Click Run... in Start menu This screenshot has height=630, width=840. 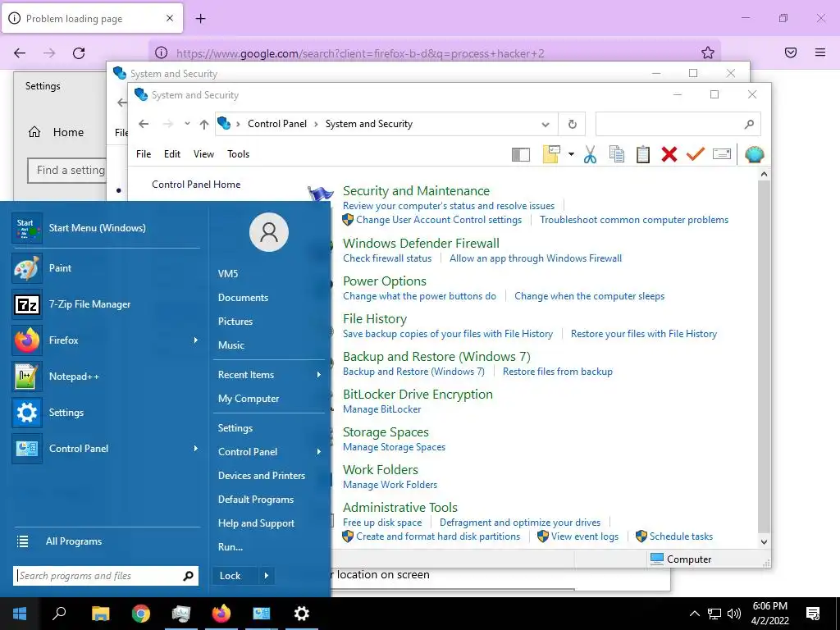[231, 547]
